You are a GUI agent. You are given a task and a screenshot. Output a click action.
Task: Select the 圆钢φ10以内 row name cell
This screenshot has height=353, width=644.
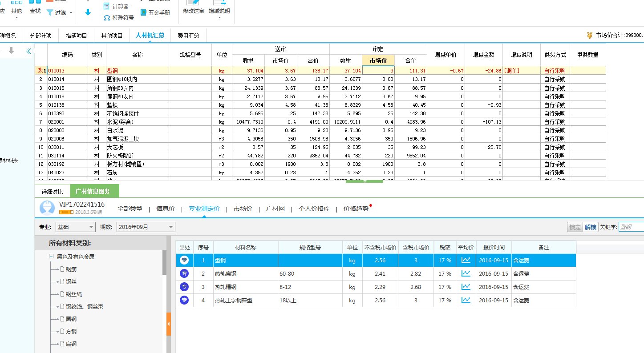click(137, 79)
